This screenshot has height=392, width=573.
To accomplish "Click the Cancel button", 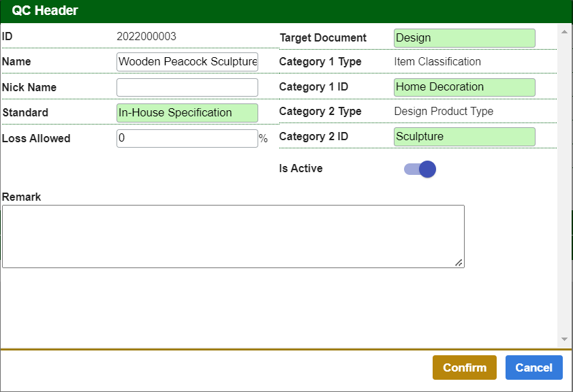I will (534, 367).
